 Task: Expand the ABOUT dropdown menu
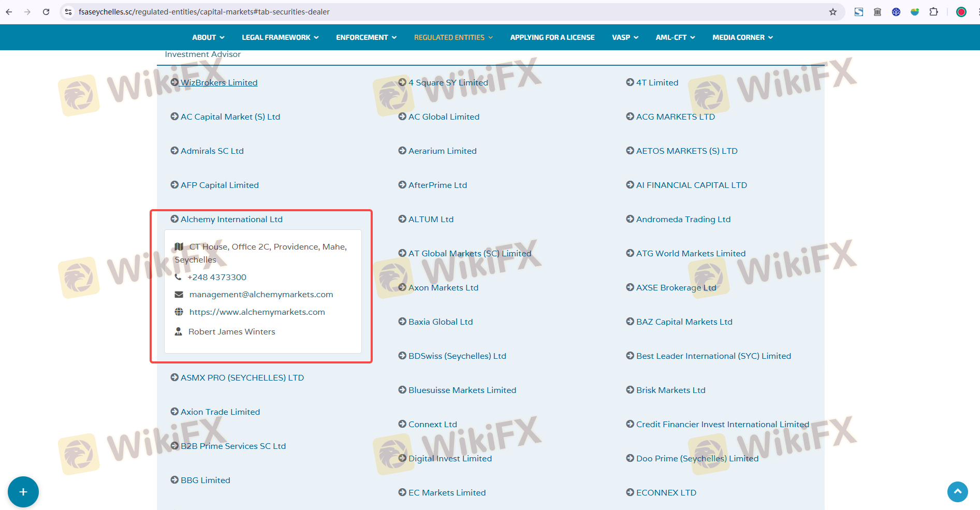point(208,37)
